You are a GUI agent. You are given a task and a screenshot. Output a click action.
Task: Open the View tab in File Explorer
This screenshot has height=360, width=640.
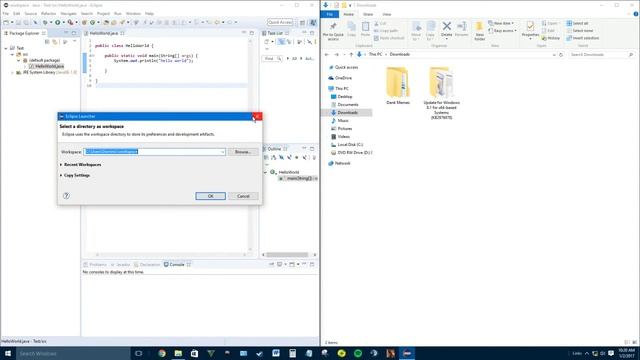tap(387, 14)
